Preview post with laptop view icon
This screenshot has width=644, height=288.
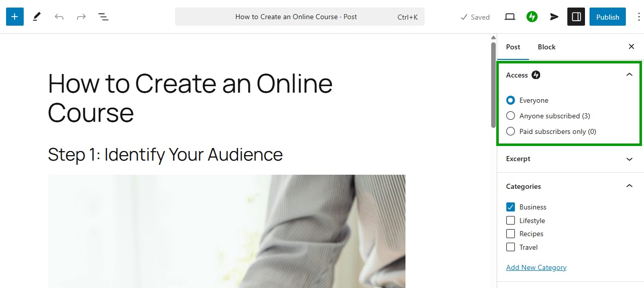pos(510,17)
